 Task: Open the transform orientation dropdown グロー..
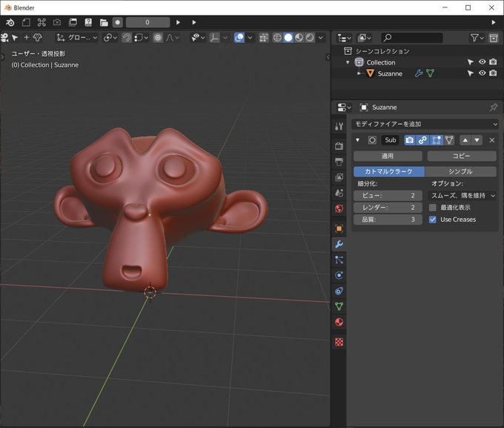77,38
